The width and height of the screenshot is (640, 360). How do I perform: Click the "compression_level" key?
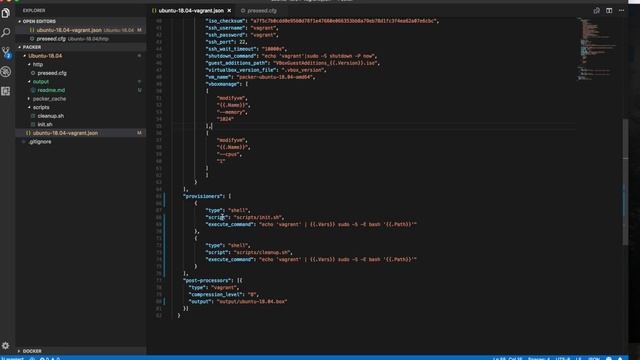click(x=216, y=294)
